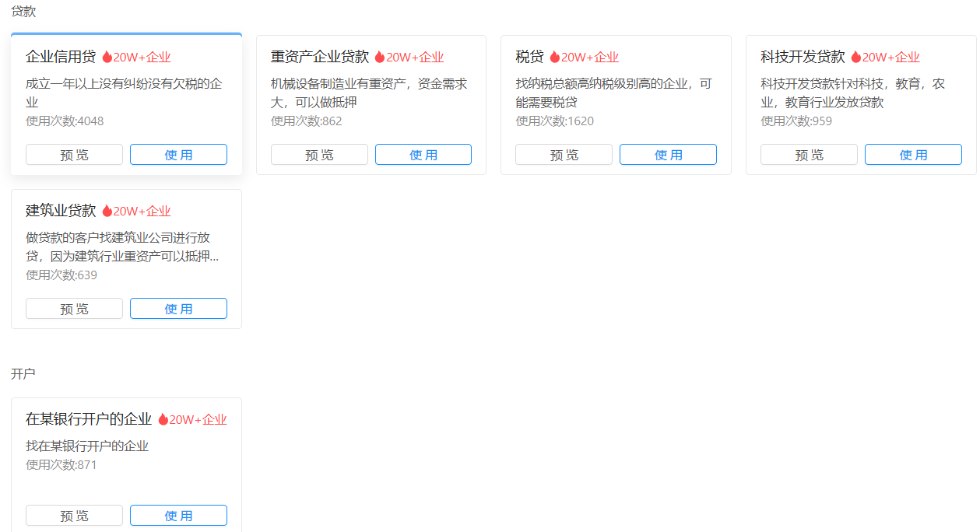
Task: Preview the 重资产企业贷款 template
Action: point(319,155)
